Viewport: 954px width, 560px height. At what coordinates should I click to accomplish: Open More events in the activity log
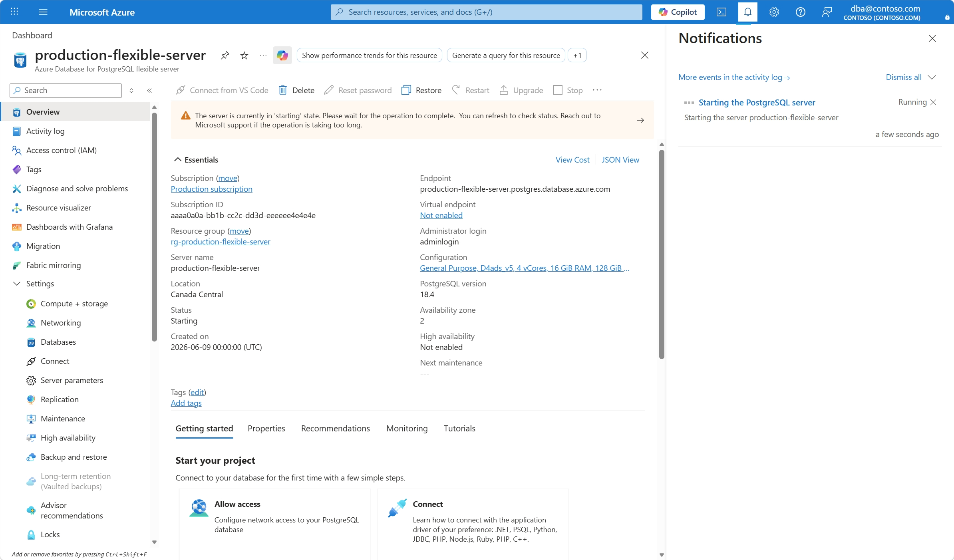click(x=734, y=77)
